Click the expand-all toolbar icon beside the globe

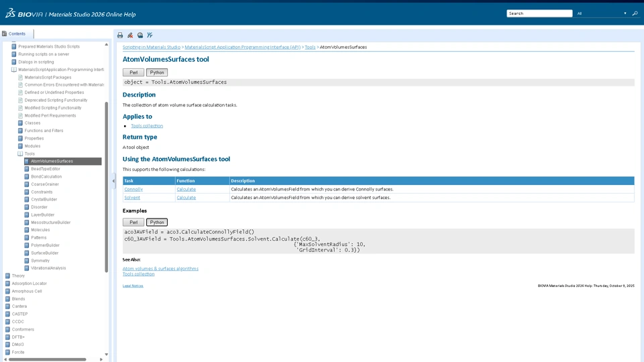point(150,36)
